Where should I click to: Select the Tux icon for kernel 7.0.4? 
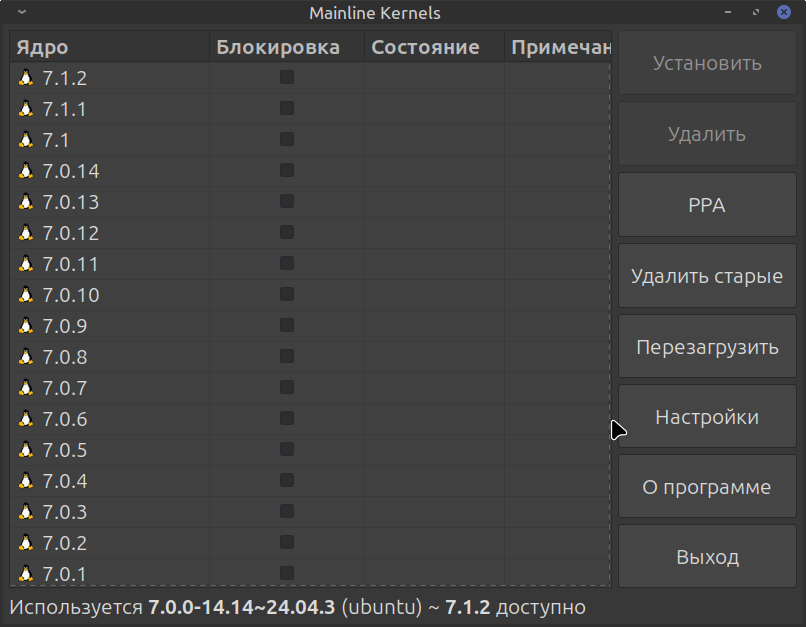26,481
